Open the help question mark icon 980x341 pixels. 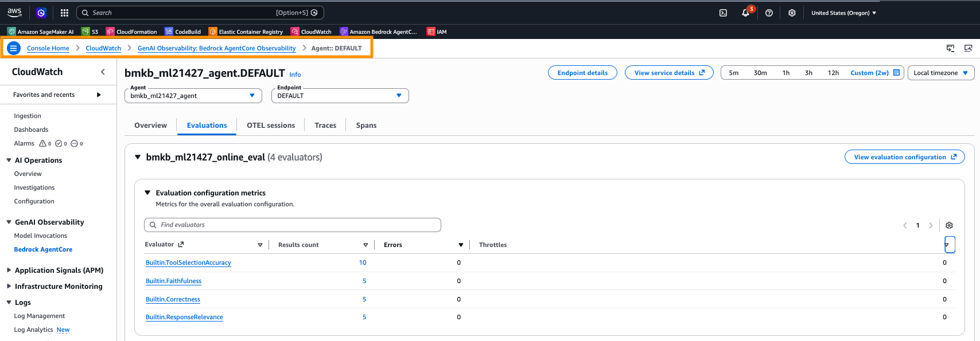coord(769,13)
